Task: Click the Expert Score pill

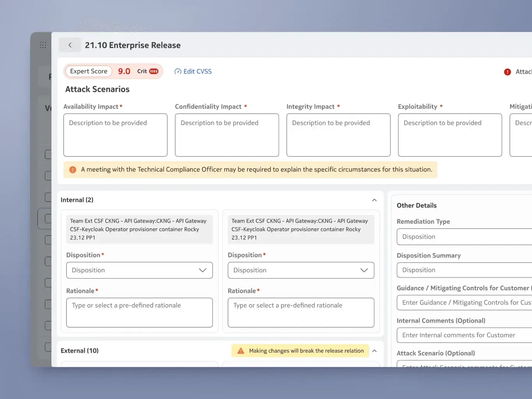Action: click(89, 71)
